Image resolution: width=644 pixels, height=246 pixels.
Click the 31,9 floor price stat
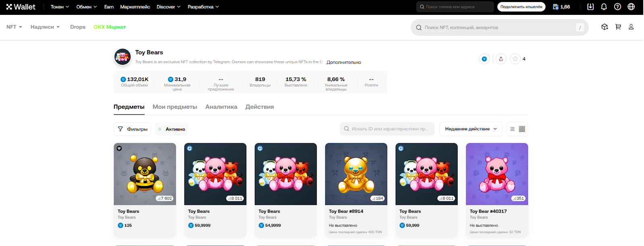coord(177,84)
